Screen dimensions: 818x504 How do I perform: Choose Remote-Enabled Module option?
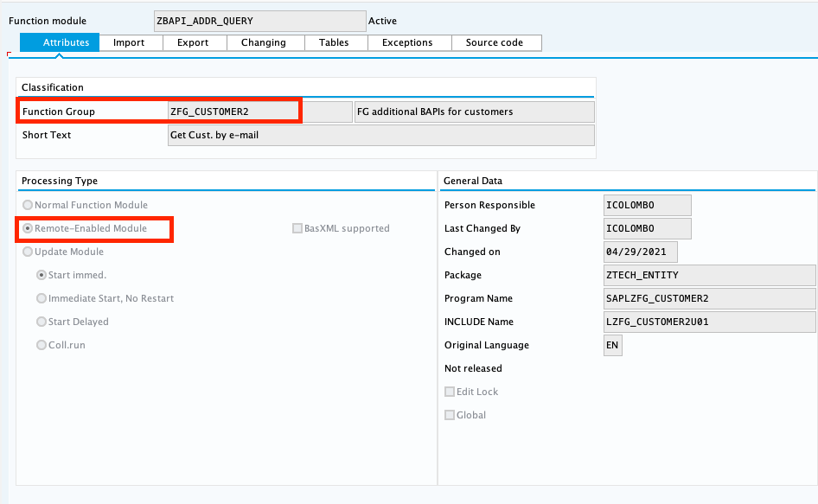point(29,228)
